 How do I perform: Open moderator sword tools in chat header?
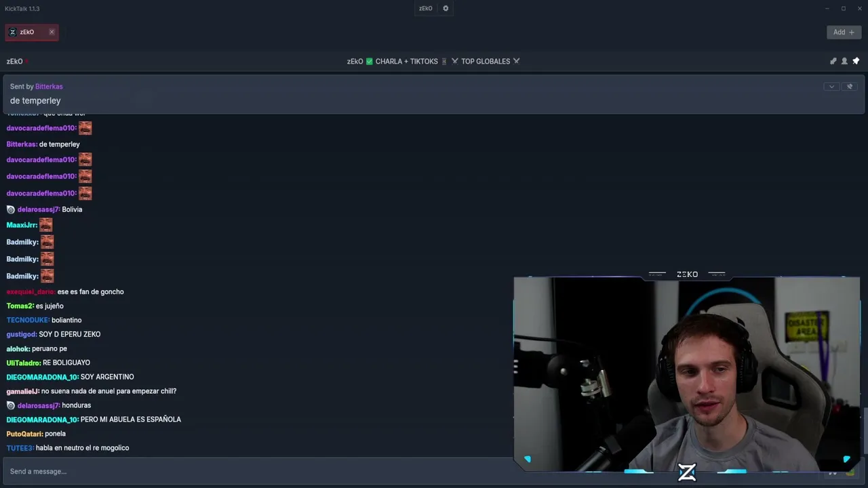(833, 61)
